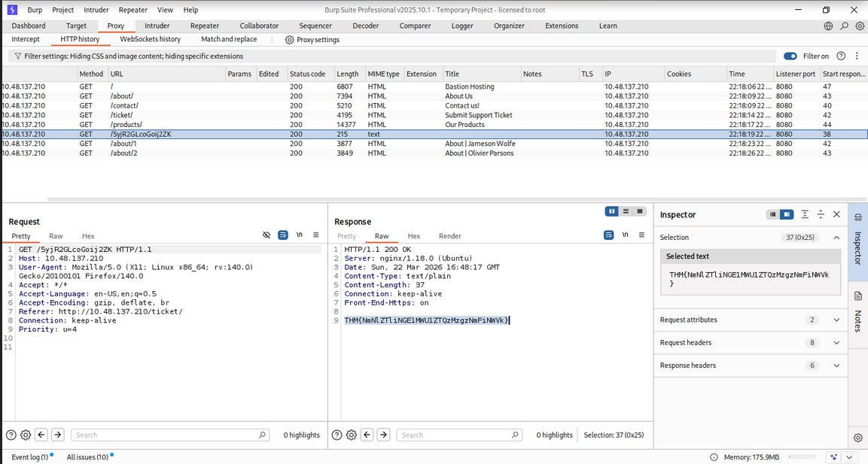The height and width of the screenshot is (464, 868).
Task: Select side-by-side request/response layout
Action: (x=612, y=211)
